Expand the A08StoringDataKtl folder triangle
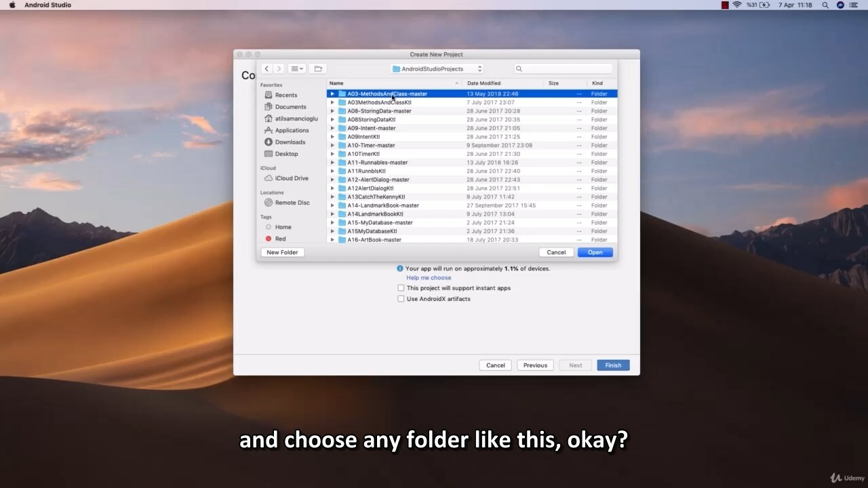 tap(332, 120)
